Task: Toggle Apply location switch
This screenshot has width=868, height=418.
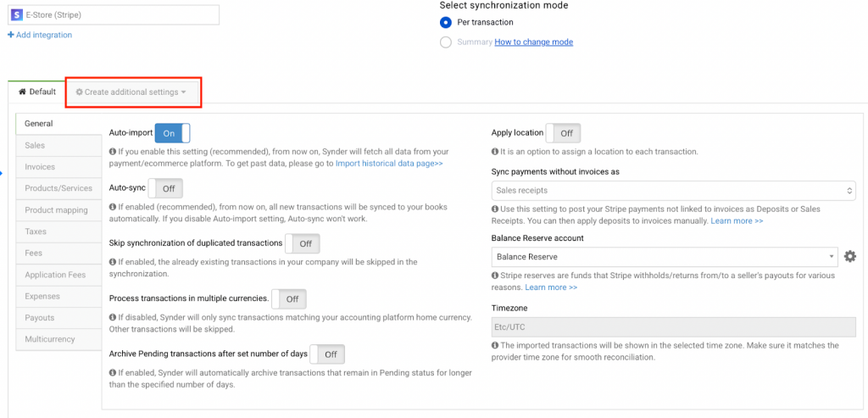Action: pos(562,133)
